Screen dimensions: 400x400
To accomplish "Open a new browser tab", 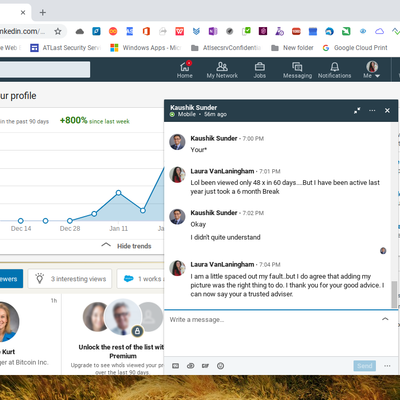I will [43, 13].
